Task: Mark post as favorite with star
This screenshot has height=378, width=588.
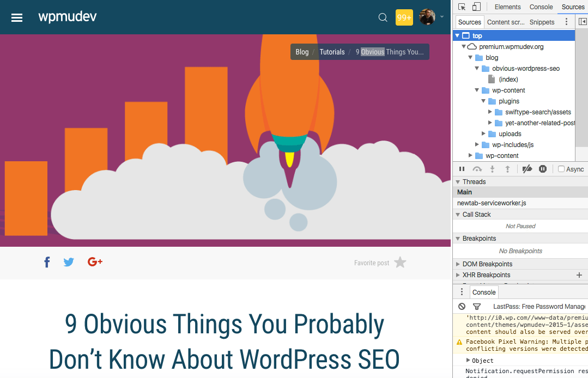Action: click(x=400, y=263)
